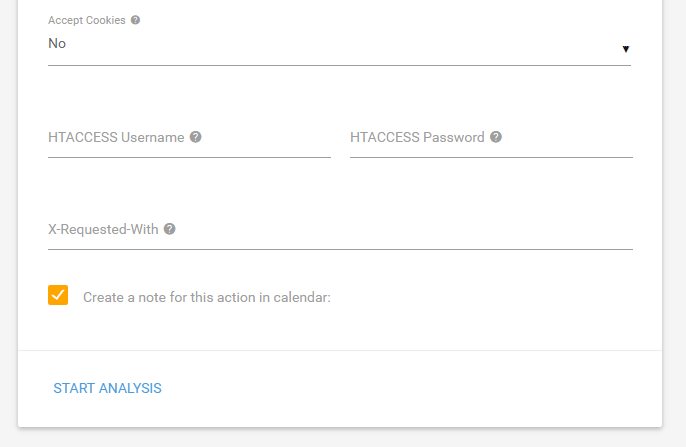Screen dimensions: 686x447
Task: Click the HTACCESS Username help icon
Action: click(196, 137)
